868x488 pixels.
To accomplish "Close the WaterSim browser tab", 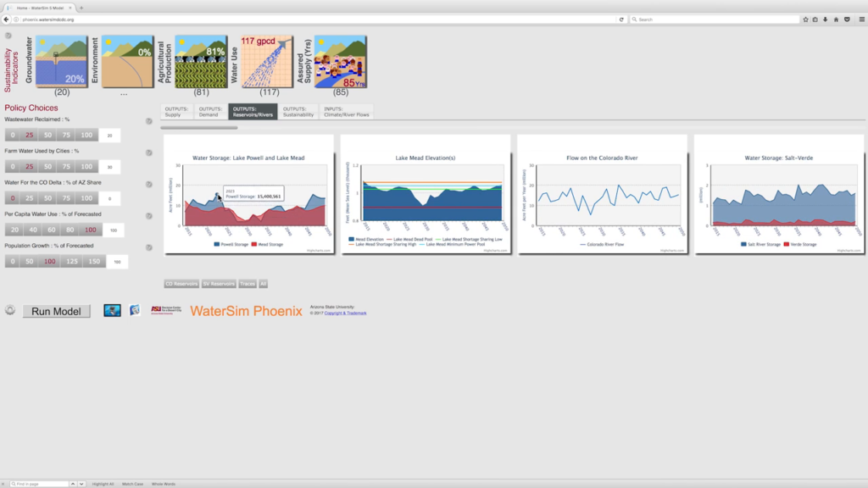I will (x=70, y=8).
